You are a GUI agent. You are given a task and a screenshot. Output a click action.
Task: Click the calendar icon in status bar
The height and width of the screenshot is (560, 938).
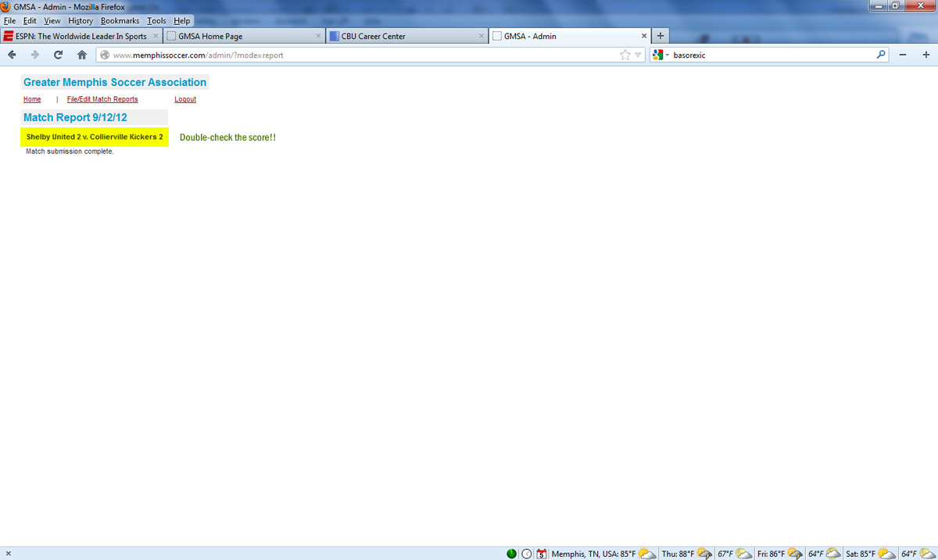click(541, 554)
